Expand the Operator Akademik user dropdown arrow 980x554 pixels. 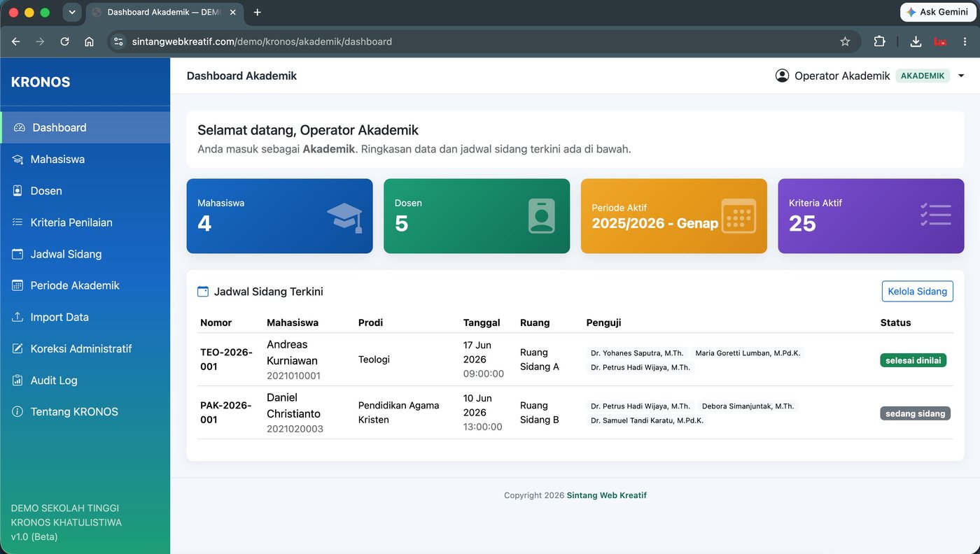(x=961, y=76)
